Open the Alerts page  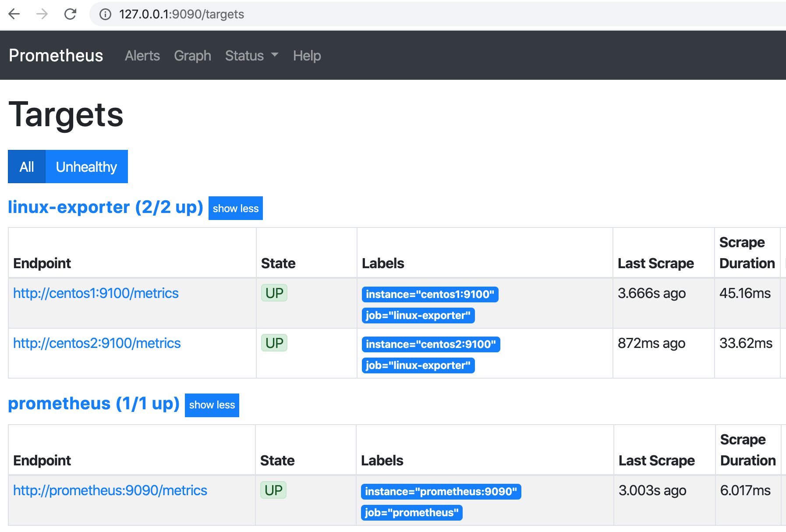[142, 56]
